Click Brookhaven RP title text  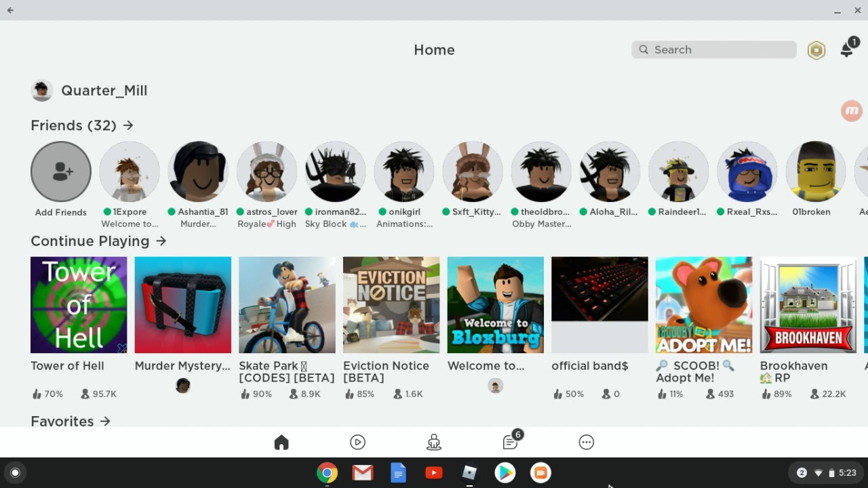pyautogui.click(x=793, y=371)
